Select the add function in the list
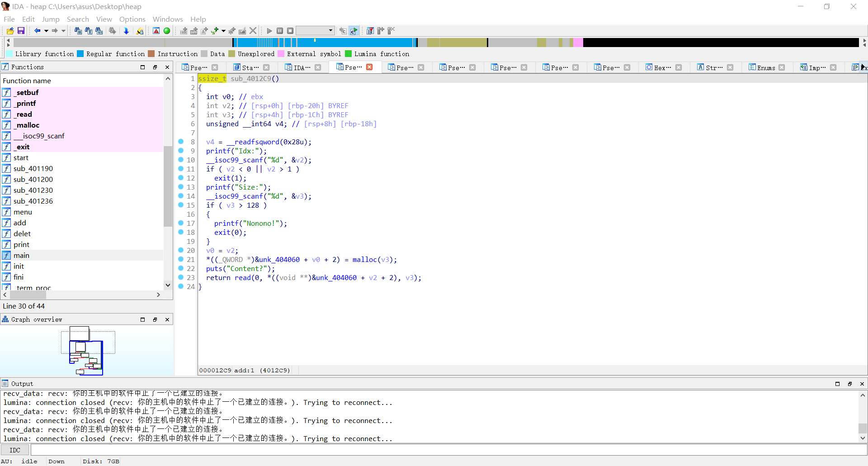 pos(82,223)
